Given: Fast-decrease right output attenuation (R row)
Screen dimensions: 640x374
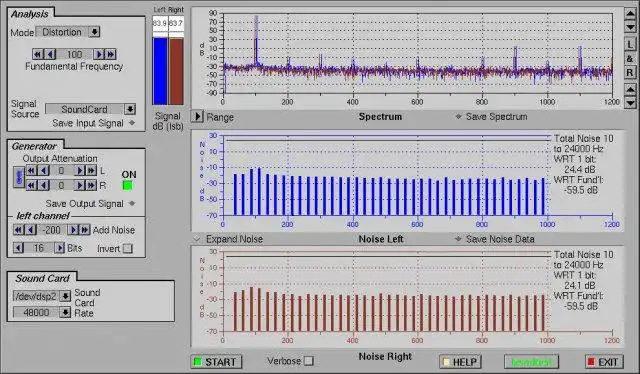Looking at the screenshot, I should (x=31, y=186).
